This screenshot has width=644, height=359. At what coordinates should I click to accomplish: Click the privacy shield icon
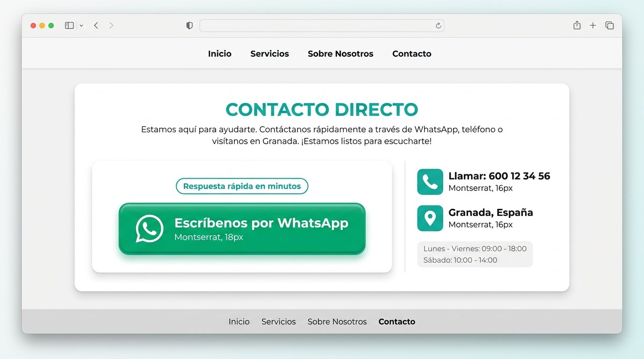[190, 26]
